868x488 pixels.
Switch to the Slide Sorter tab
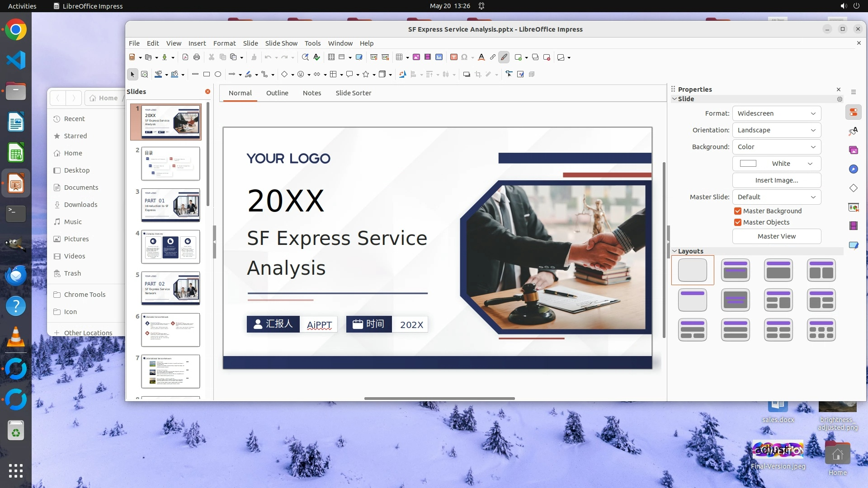[353, 93]
